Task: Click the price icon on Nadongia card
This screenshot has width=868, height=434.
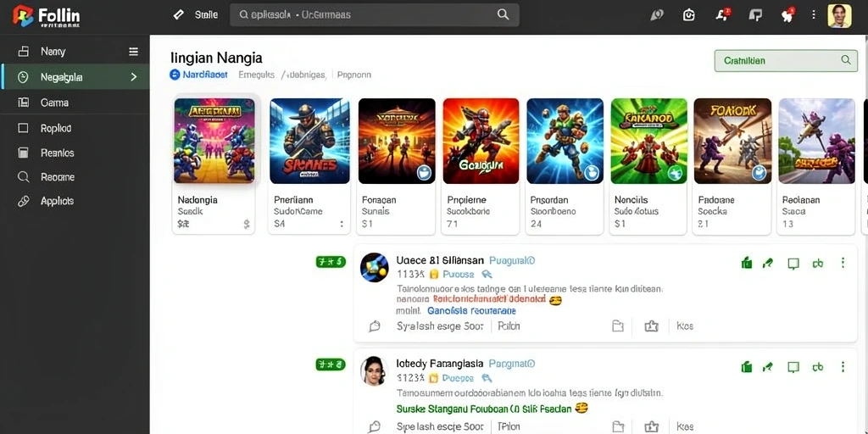Action: (247, 224)
